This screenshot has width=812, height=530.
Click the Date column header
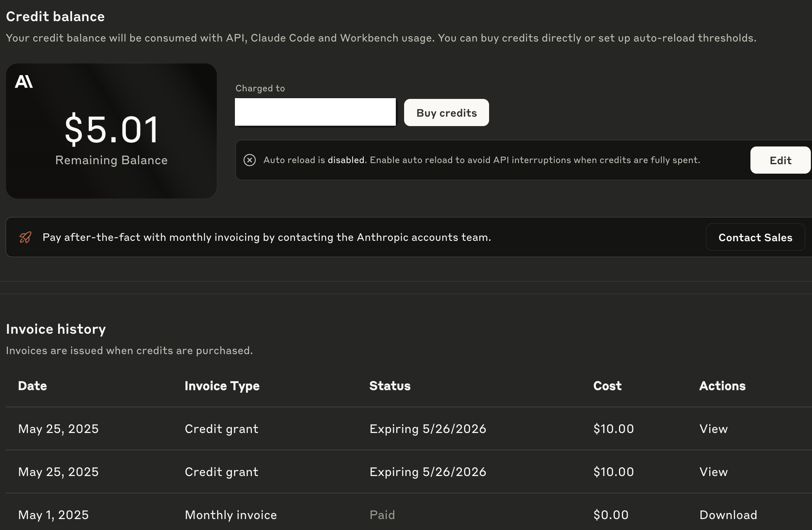(32, 386)
